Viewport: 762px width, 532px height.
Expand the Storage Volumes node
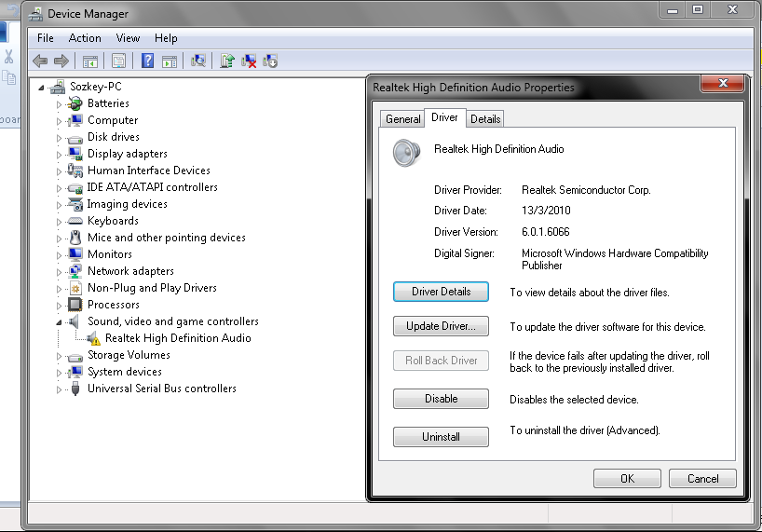click(x=59, y=356)
